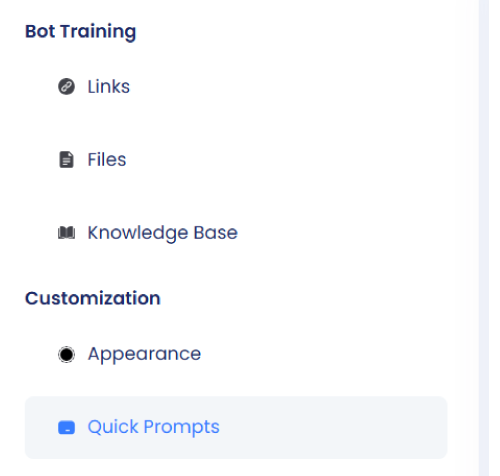500x476 pixels.
Task: Click the Bot Training section heading
Action: pyautogui.click(x=81, y=32)
